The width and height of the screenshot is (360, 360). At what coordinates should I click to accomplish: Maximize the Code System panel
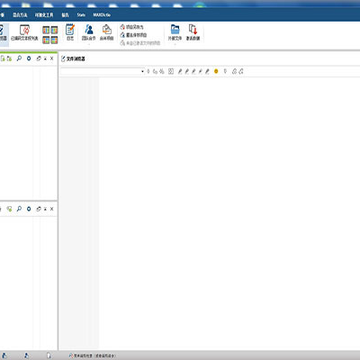[x=45, y=209]
